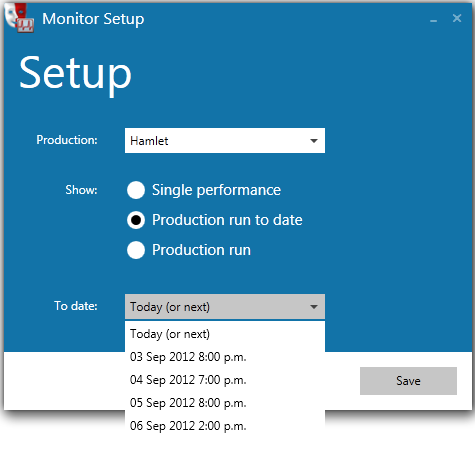
Task: Minimize the Monitor Setup window
Action: [x=433, y=20]
